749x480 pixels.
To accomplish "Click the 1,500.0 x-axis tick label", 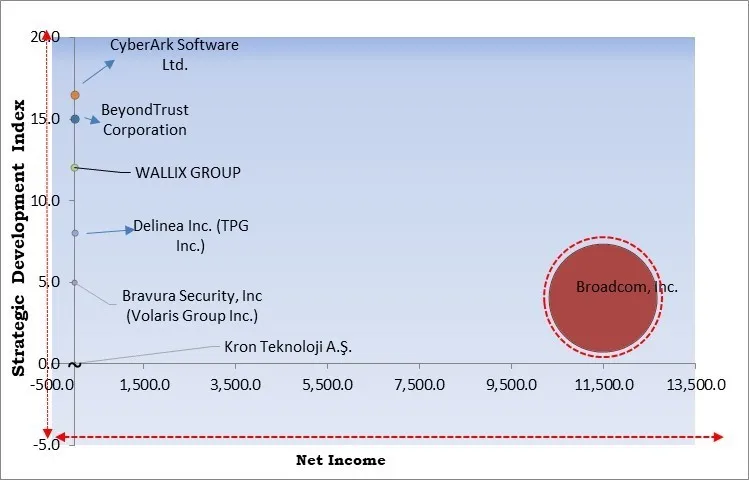I will tap(144, 384).
